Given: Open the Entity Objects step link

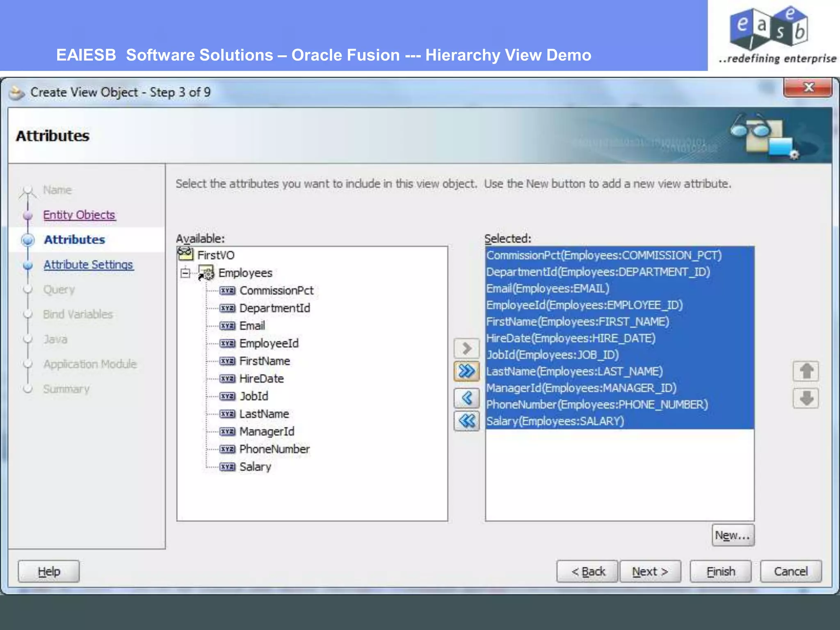Looking at the screenshot, I should click(x=79, y=215).
